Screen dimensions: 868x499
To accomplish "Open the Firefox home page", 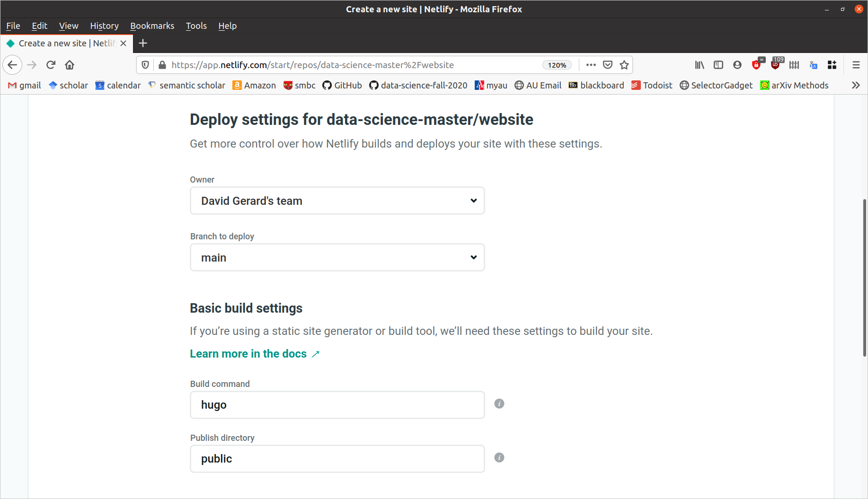I will (70, 65).
